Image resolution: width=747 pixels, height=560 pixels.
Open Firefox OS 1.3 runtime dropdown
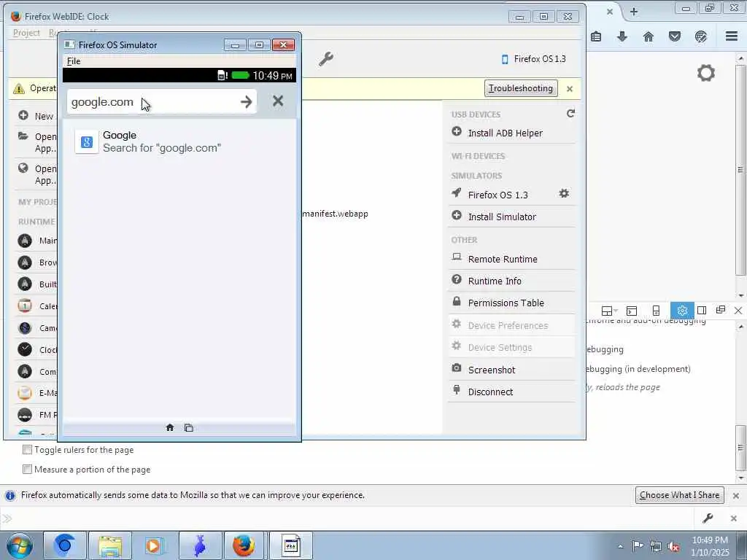click(x=533, y=59)
